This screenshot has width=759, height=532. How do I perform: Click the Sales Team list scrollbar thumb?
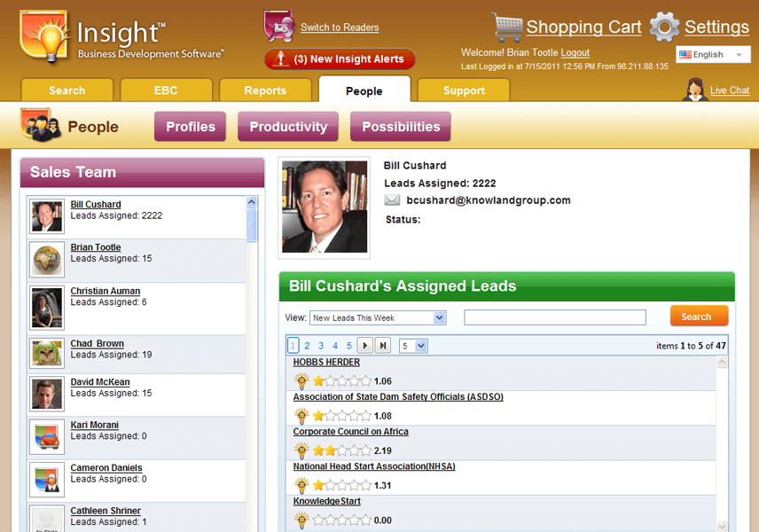tap(252, 225)
